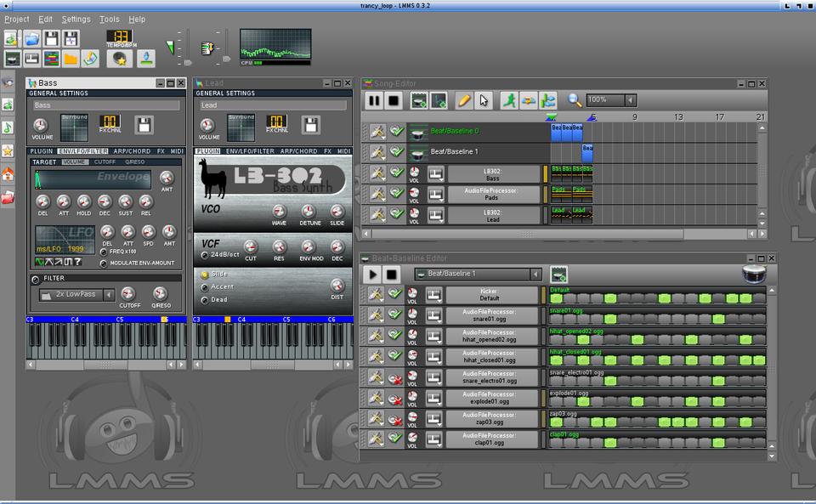Click the magnifier zoom icon in Song-Editor
Viewport: 816px width, 504px height.
(575, 100)
